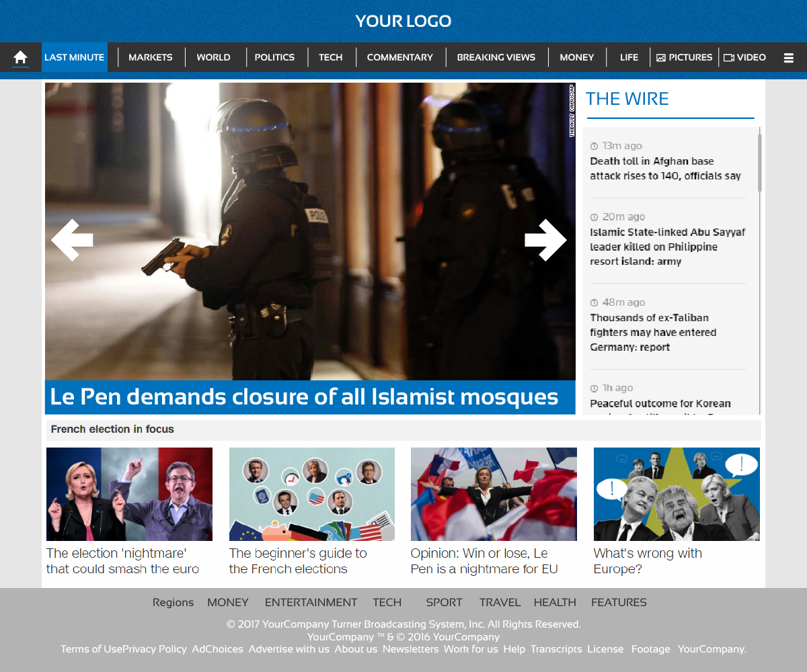Viewport: 807px width, 672px height.
Task: Open the Markets menu item
Action: [151, 57]
